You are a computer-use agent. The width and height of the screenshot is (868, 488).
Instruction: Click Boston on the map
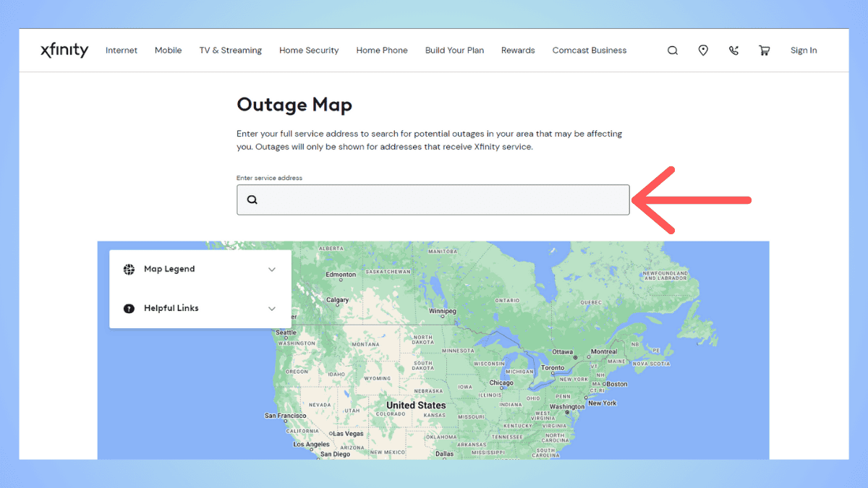(617, 384)
